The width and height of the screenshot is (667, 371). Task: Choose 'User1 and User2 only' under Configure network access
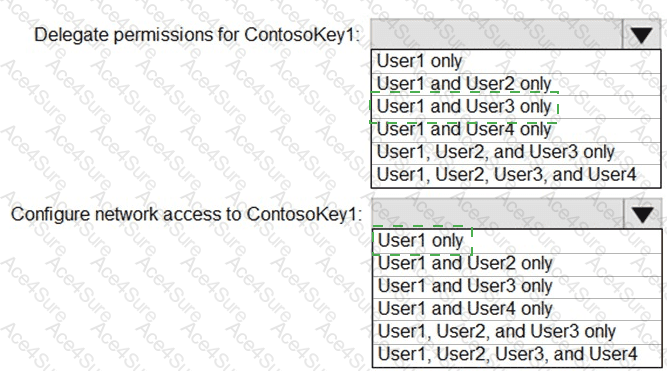click(517, 264)
